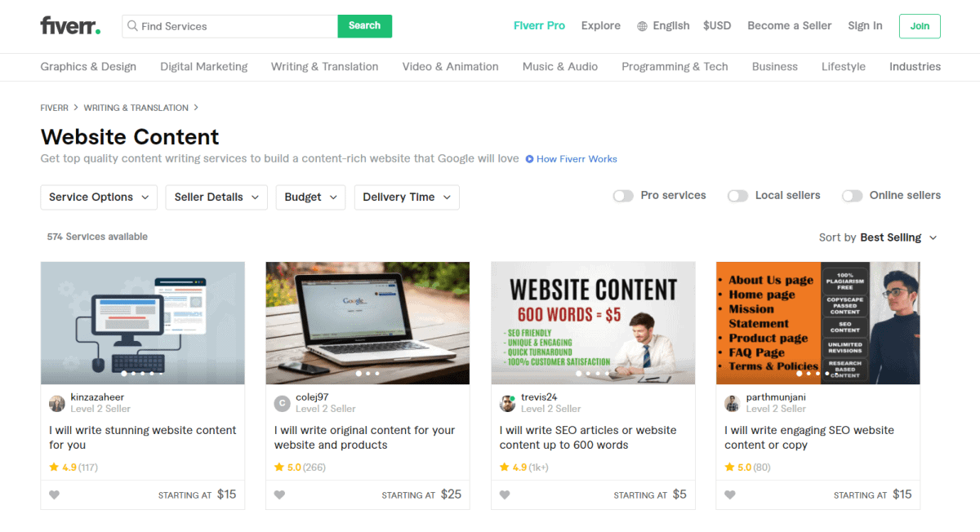
Task: Open the Business category
Action: point(775,67)
